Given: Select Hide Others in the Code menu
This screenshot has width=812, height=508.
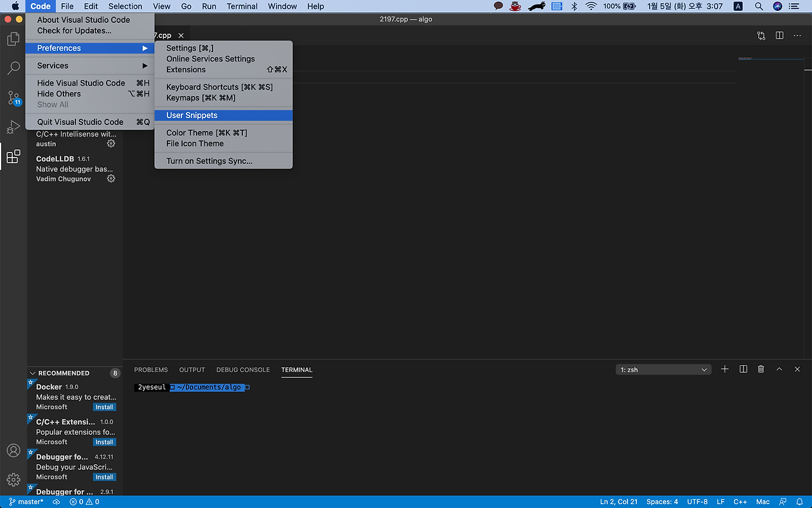Looking at the screenshot, I should pos(89,94).
